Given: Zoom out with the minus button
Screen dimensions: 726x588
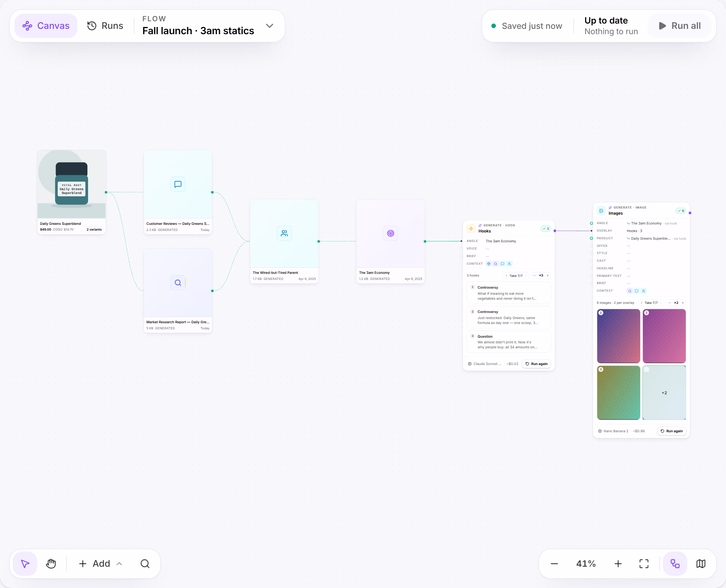Looking at the screenshot, I should (554, 564).
